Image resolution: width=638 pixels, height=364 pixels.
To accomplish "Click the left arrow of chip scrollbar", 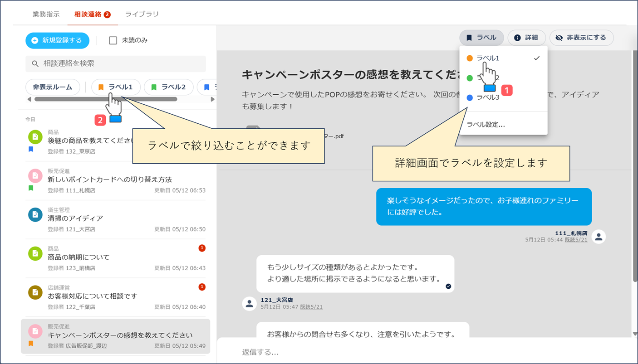I will (x=29, y=99).
